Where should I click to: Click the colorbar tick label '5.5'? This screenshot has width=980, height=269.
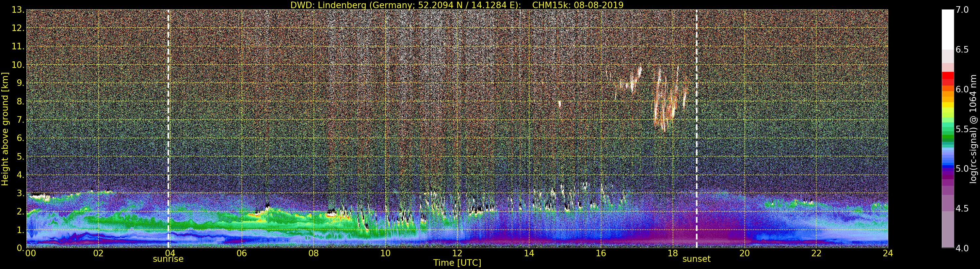click(962, 129)
